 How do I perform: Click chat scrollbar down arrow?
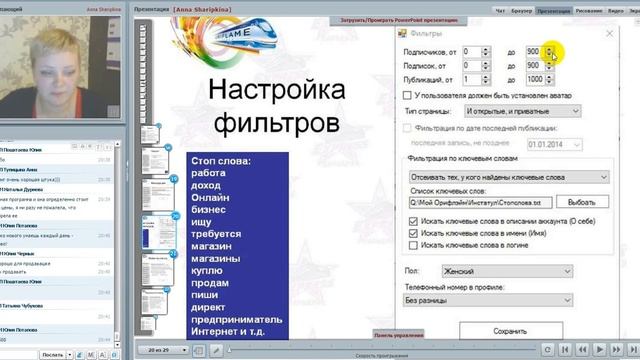coord(117,345)
